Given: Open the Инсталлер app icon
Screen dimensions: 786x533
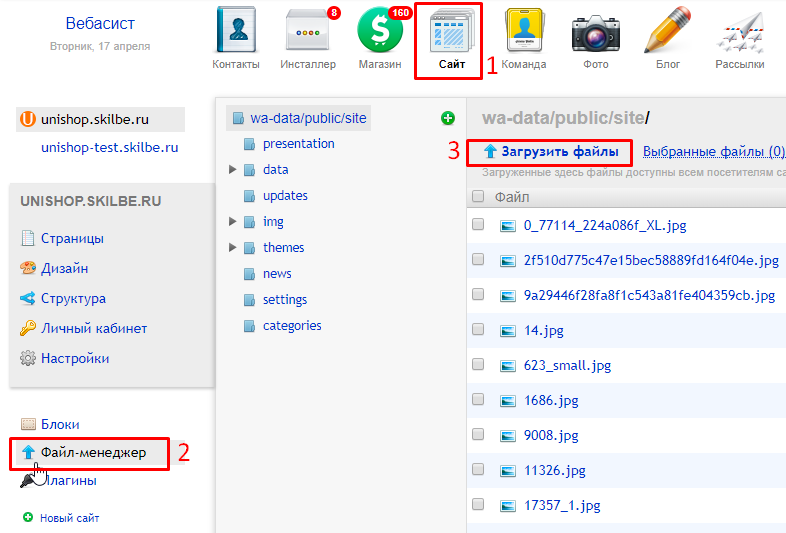Looking at the screenshot, I should coord(308,33).
